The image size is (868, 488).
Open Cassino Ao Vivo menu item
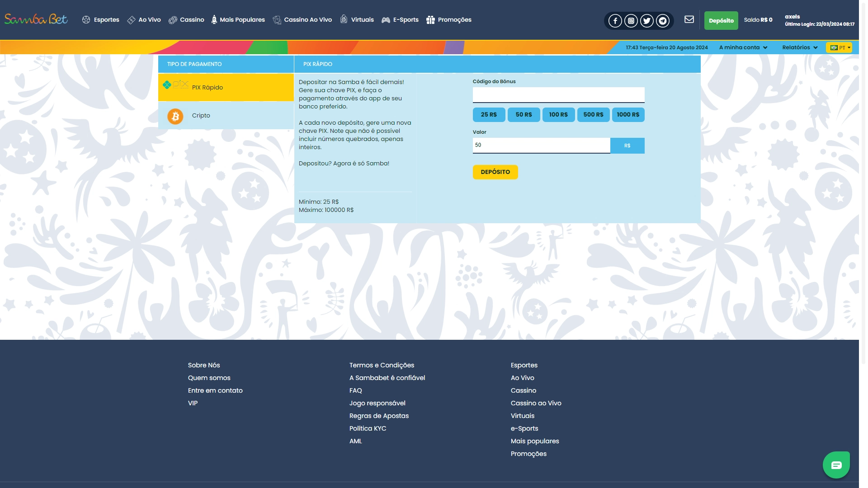click(308, 20)
